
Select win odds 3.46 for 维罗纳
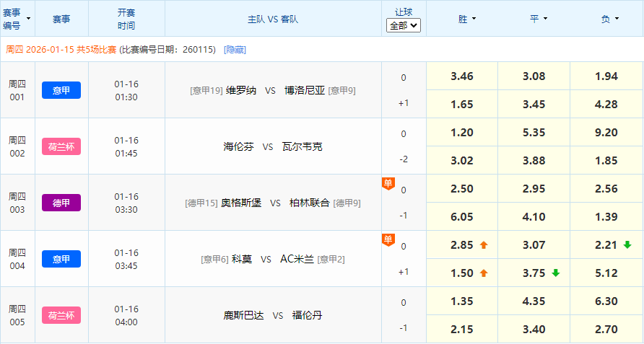click(x=462, y=76)
